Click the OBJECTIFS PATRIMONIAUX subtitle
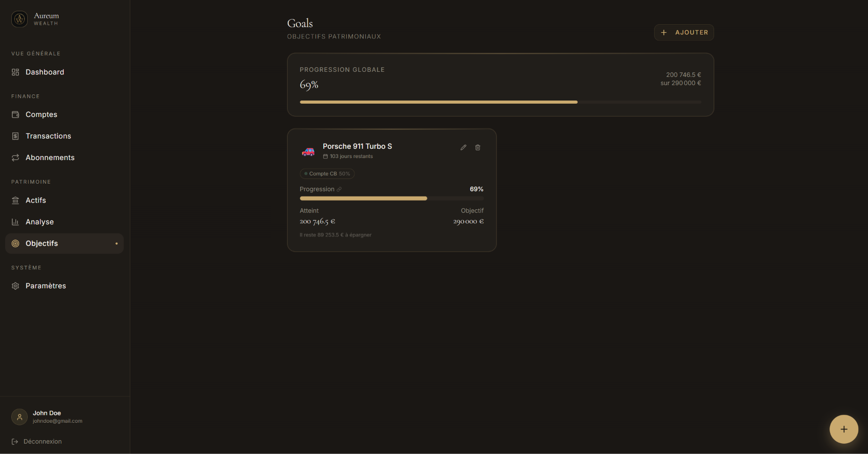 [334, 37]
